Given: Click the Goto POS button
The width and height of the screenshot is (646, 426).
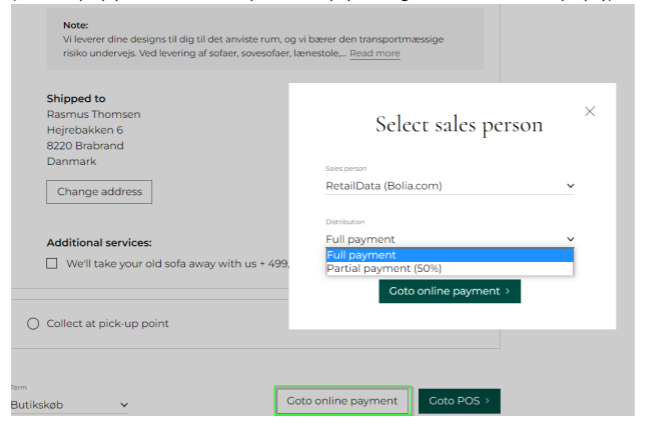Looking at the screenshot, I should (x=458, y=401).
